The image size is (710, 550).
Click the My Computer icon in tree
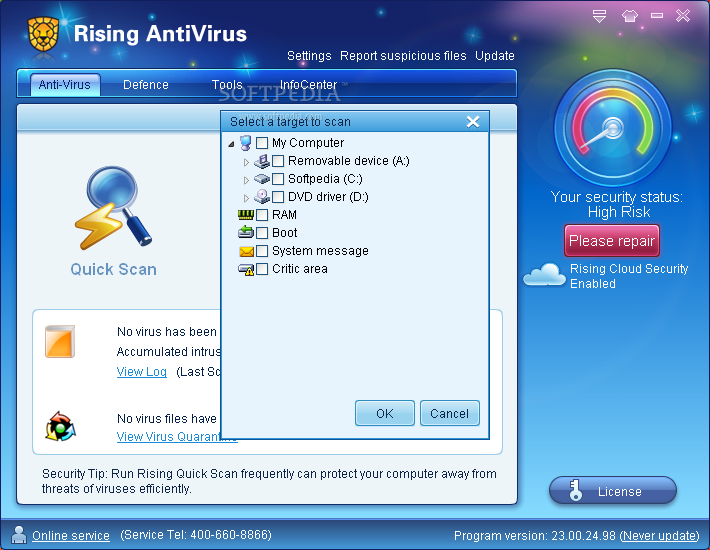(x=245, y=143)
